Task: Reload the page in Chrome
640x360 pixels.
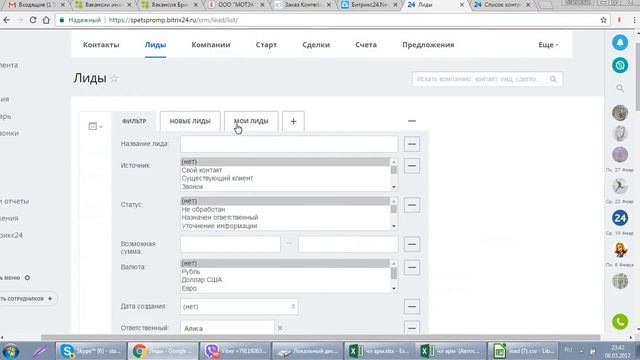Action: (x=33, y=20)
